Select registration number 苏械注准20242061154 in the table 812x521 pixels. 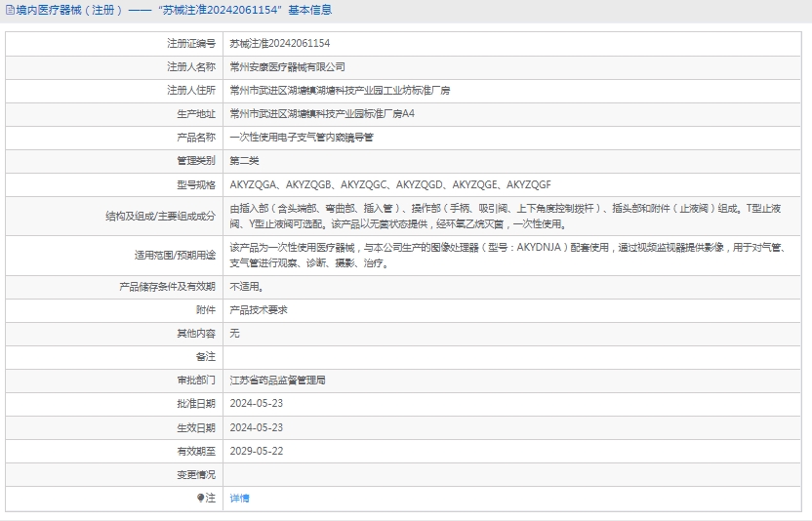click(x=279, y=44)
